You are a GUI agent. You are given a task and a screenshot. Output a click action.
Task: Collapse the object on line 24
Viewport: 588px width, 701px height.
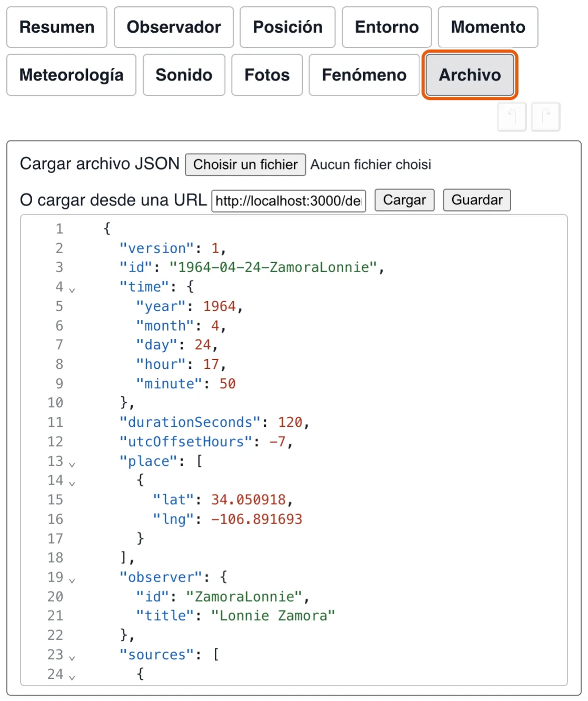coord(72,677)
